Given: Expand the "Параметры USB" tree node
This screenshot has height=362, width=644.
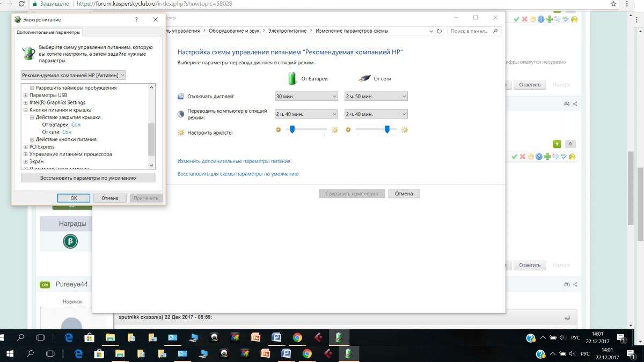Looking at the screenshot, I should [26, 95].
